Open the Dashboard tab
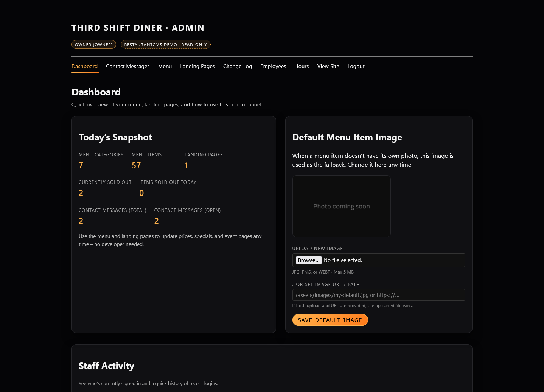The height and width of the screenshot is (392, 544). coord(84,66)
